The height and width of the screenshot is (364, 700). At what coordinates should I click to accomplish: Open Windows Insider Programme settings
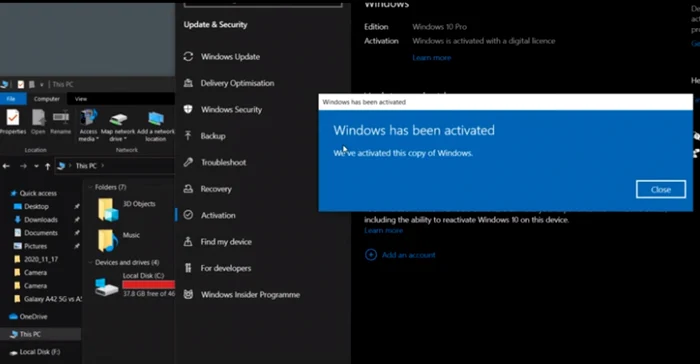pos(250,295)
